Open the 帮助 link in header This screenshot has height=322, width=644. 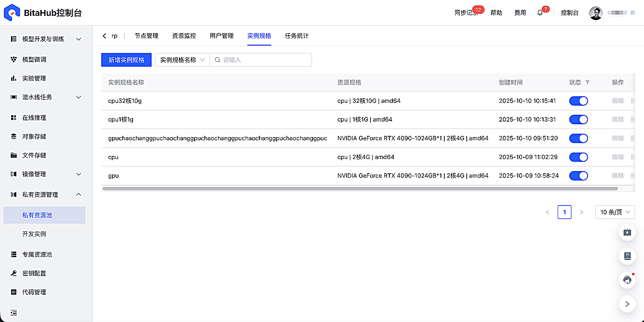click(x=496, y=13)
